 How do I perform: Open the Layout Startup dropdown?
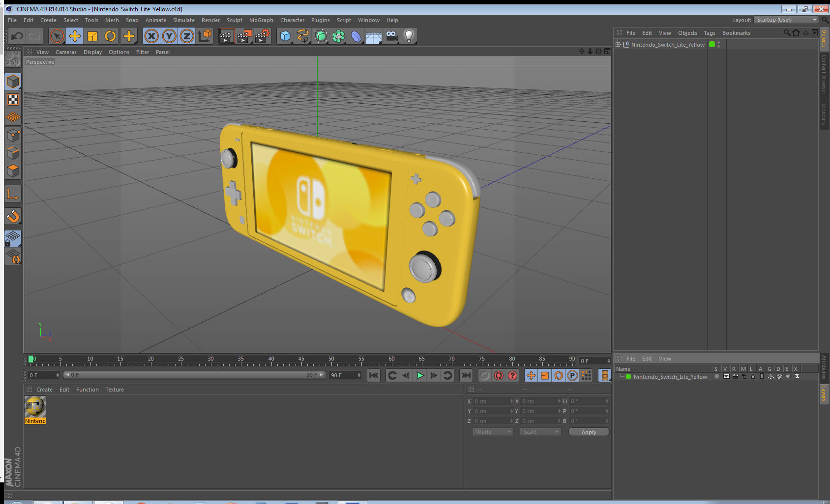pos(786,20)
